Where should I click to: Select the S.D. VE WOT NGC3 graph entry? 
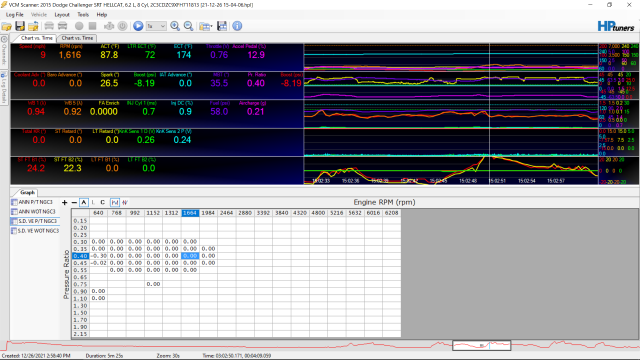click(35, 231)
